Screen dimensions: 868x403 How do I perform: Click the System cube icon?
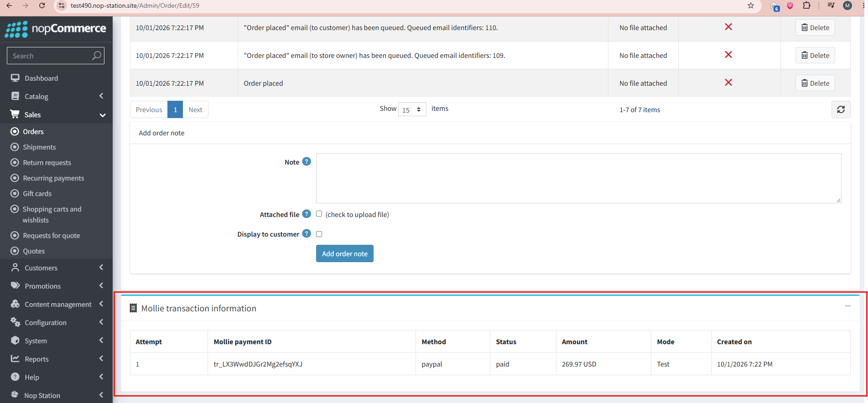tap(15, 340)
